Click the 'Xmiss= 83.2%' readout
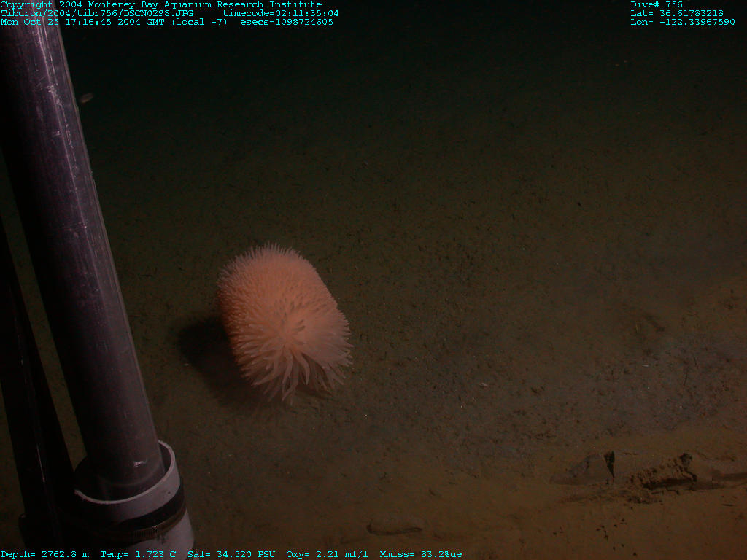The width and height of the screenshot is (747, 560). [415, 554]
